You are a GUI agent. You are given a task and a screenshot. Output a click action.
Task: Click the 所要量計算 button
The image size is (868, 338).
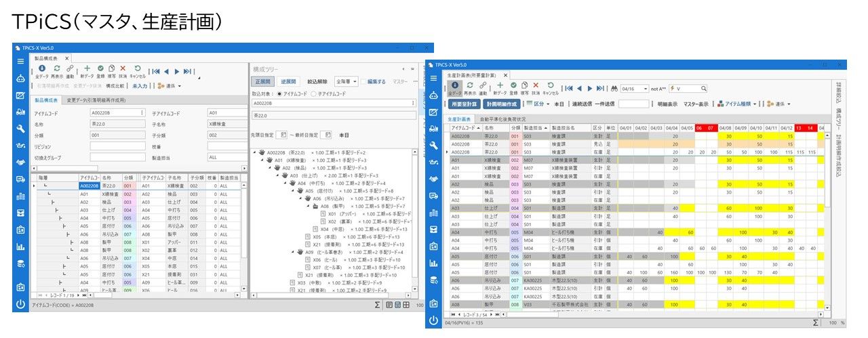coord(463,104)
